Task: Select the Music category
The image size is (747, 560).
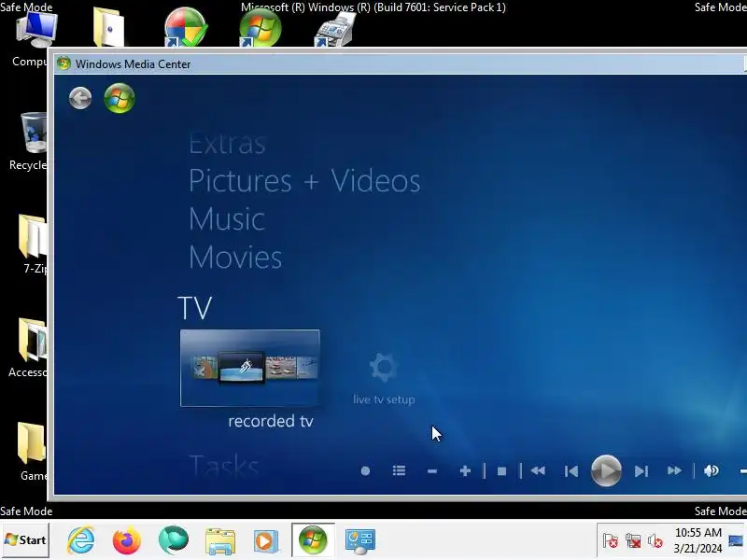Action: [x=227, y=219]
